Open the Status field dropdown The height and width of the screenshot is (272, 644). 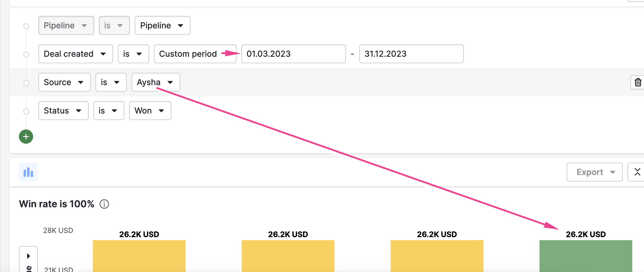point(63,111)
